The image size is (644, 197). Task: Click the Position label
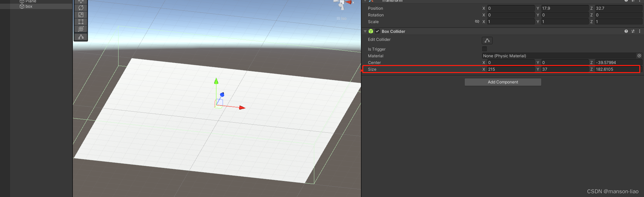click(375, 8)
